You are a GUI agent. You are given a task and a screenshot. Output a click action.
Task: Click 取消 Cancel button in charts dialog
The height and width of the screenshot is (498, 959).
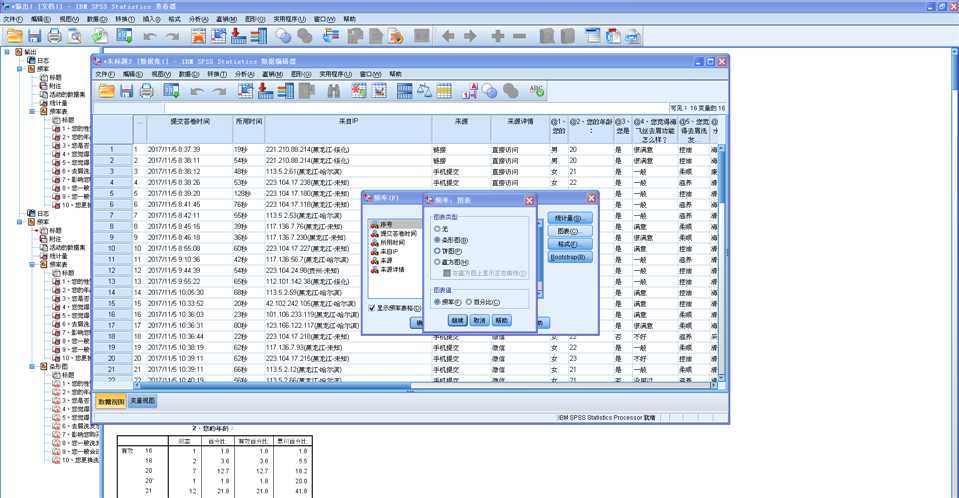tap(480, 321)
